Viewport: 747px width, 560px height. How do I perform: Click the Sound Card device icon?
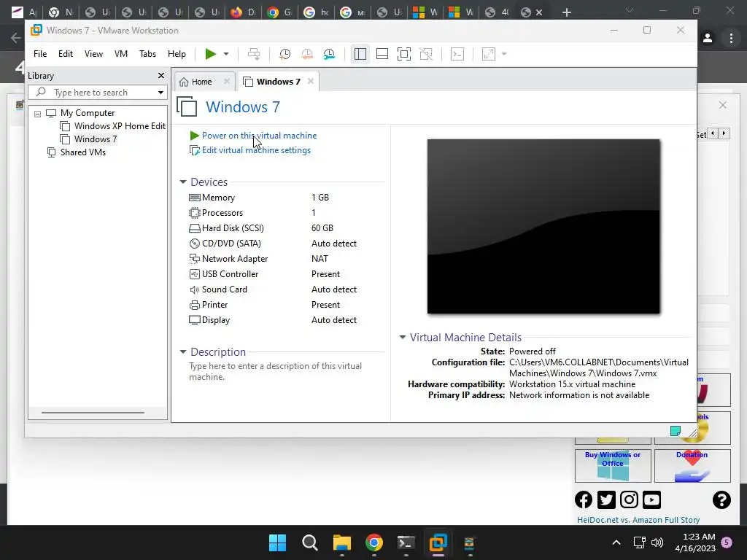point(194,289)
